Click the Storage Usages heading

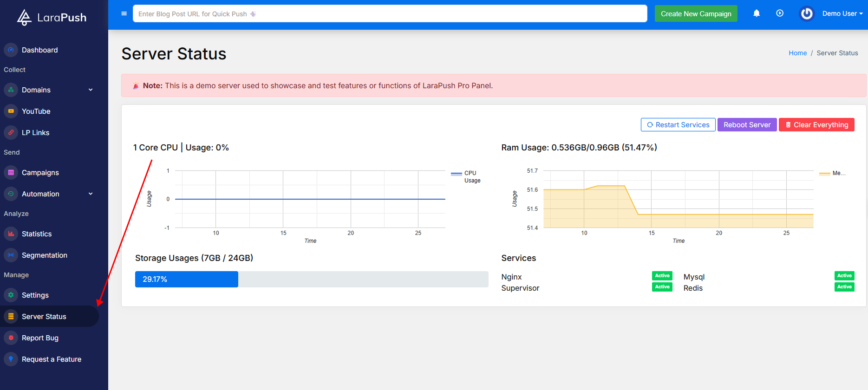coord(194,258)
